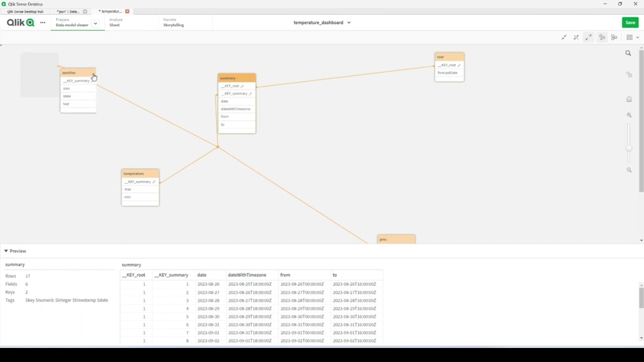Select the temperature table header
This screenshot has width=644, height=362.
[140, 173]
